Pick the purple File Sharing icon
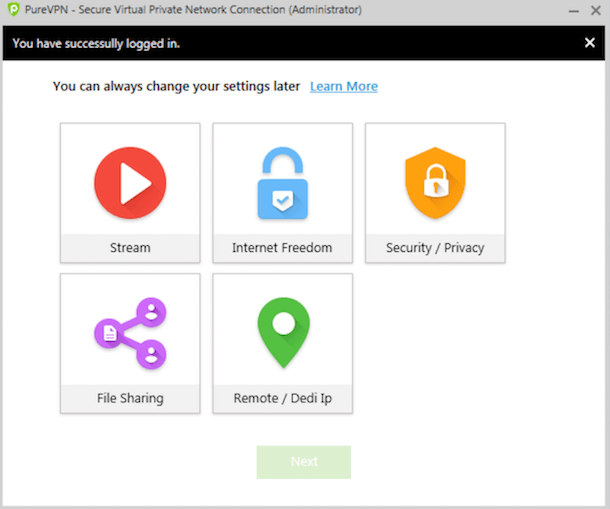 pos(130,333)
